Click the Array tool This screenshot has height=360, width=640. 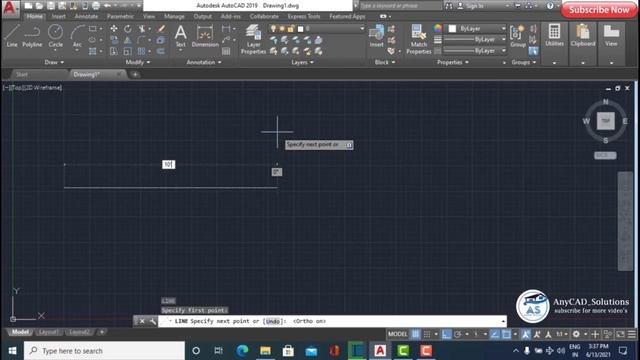click(142, 51)
